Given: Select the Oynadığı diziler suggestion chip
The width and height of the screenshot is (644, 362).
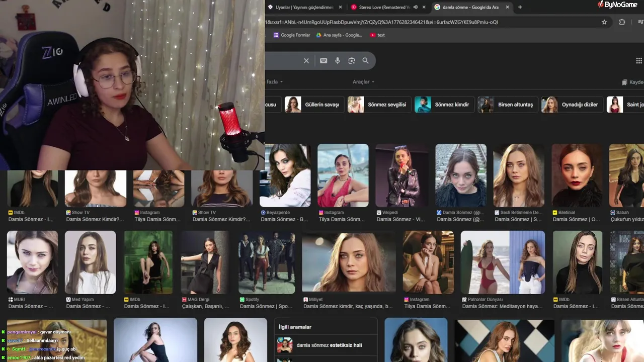Looking at the screenshot, I should pos(572,105).
